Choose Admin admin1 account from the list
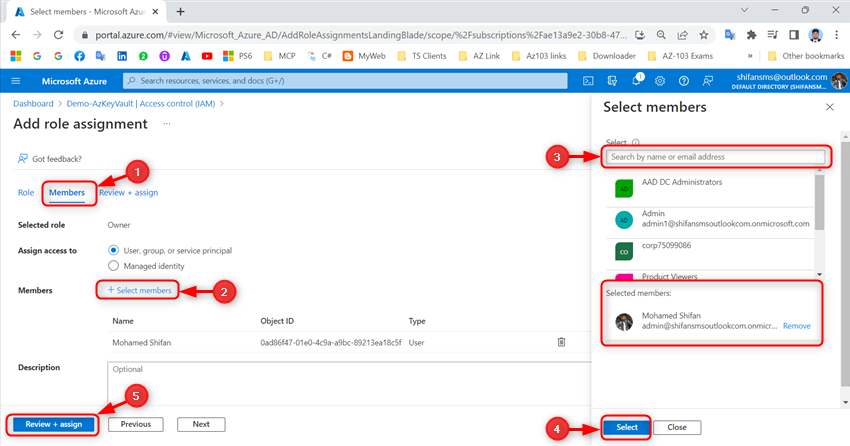Image resolution: width=850 pixels, height=446 pixels. [x=710, y=220]
